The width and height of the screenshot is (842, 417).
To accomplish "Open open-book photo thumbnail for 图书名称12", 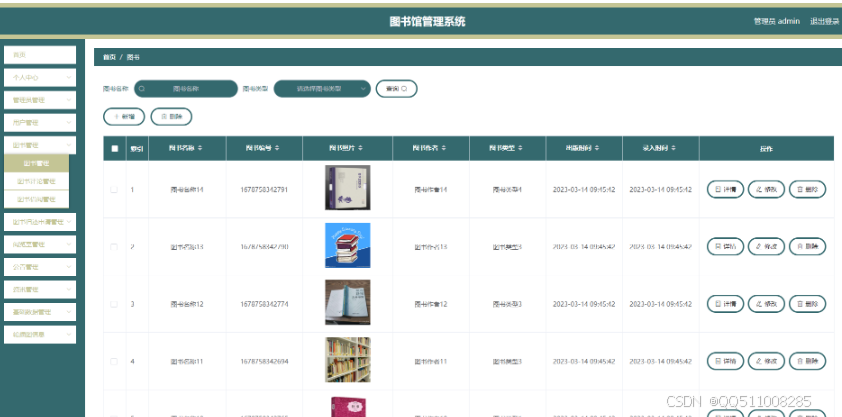I will pos(347,302).
